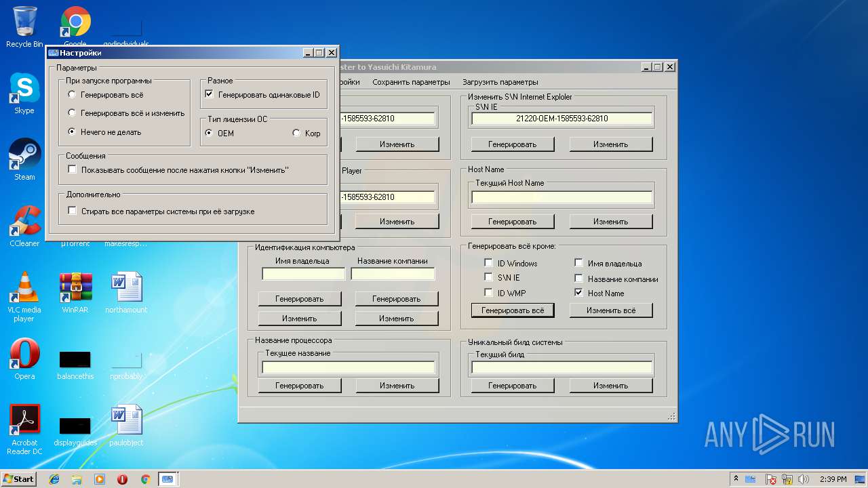
Task: Check 'Имя владельца' exclusion box
Action: pyautogui.click(x=578, y=263)
